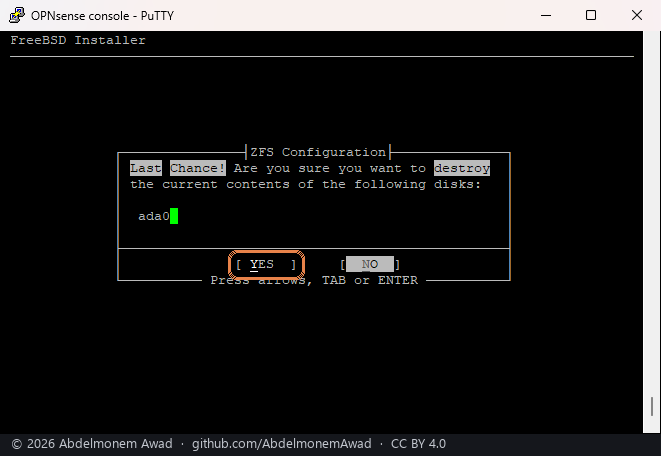The image size is (661, 456).
Task: Click the FreeBSD Installer header text
Action: [x=78, y=40]
